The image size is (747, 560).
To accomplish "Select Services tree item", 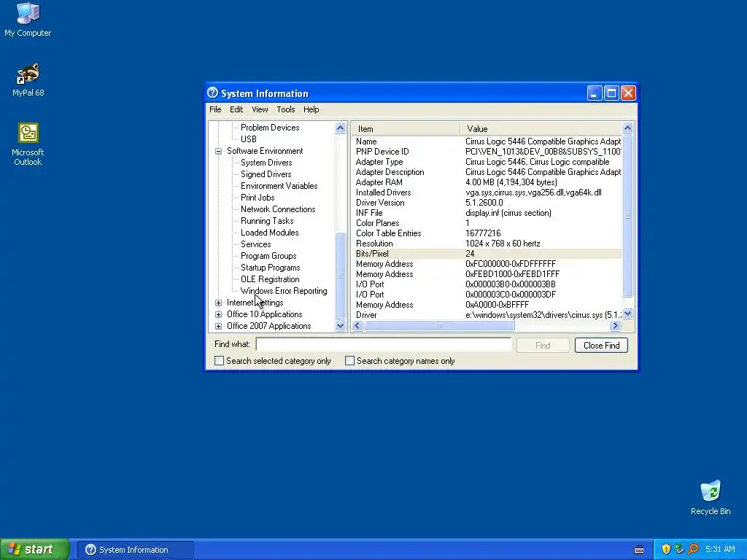I will [x=255, y=244].
